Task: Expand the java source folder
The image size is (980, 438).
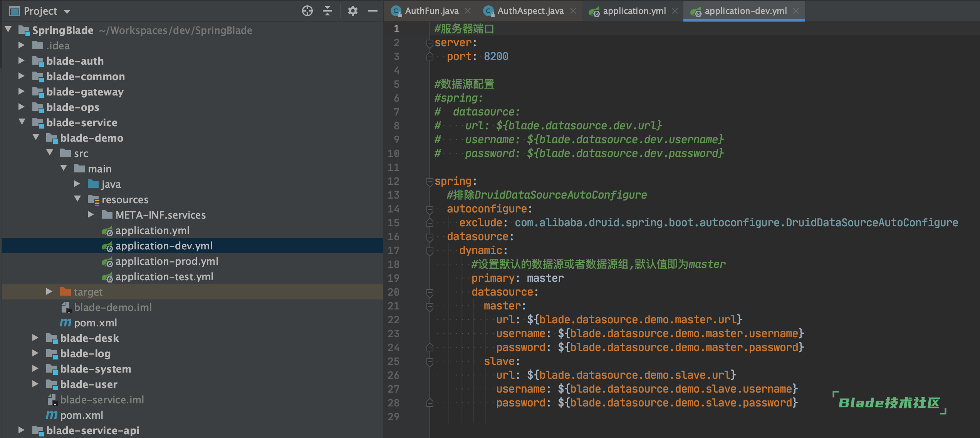Action: coord(77,184)
